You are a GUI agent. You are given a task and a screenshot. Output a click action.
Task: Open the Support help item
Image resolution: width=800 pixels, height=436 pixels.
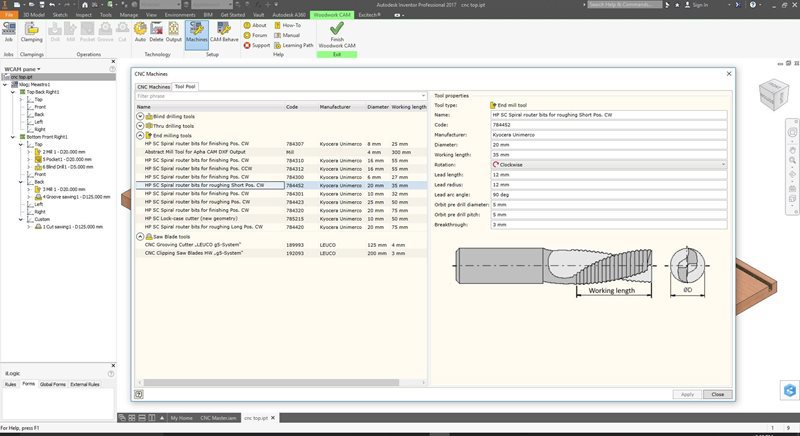(257, 45)
